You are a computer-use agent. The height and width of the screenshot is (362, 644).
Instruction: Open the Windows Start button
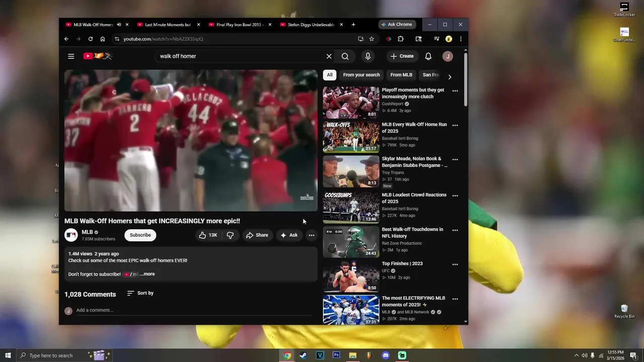click(x=8, y=355)
